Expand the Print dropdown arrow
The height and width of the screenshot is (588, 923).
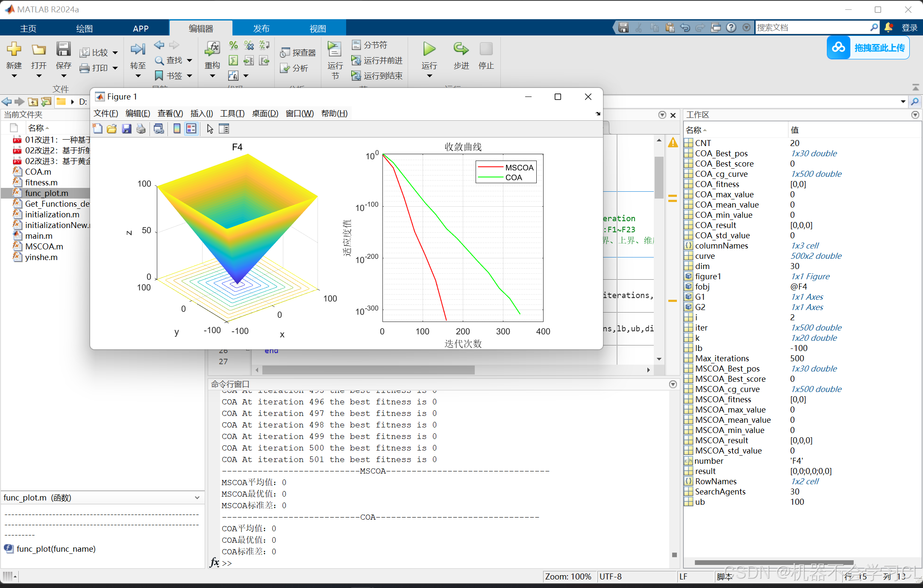[x=115, y=68]
